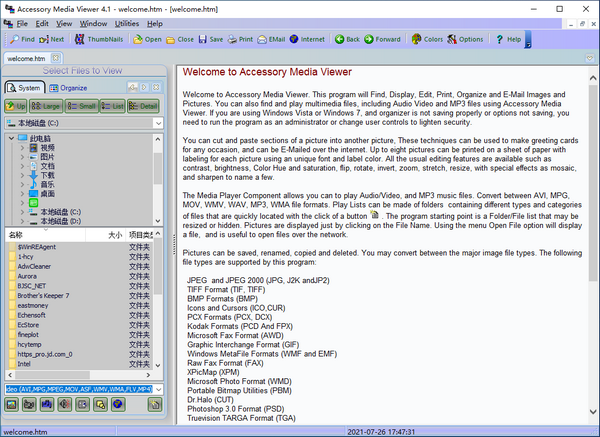Image resolution: width=600 pixels, height=437 pixels.
Task: Sort file list by 大小 column
Action: click(x=106, y=235)
